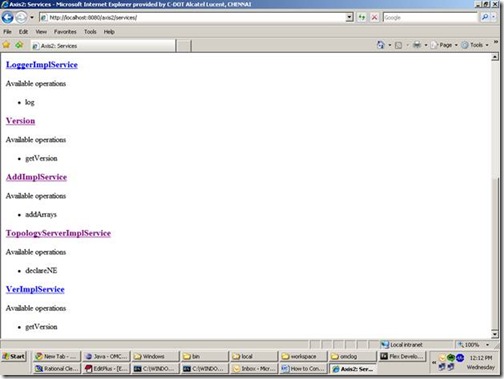Click the 'declareNE' operation text

pos(41,270)
